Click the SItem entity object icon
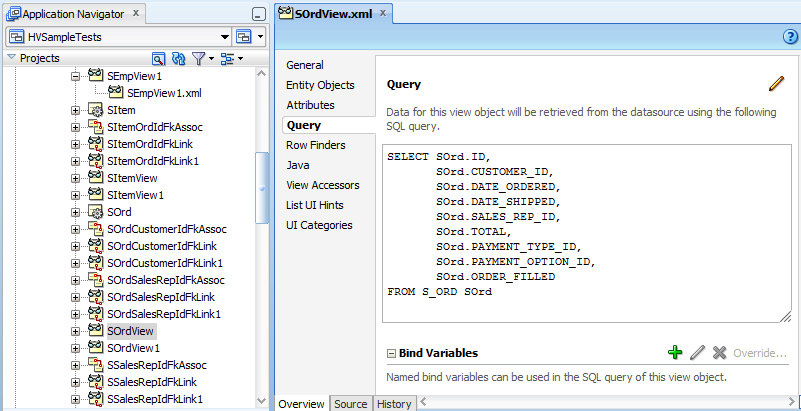Image resolution: width=801 pixels, height=411 pixels. (96, 110)
